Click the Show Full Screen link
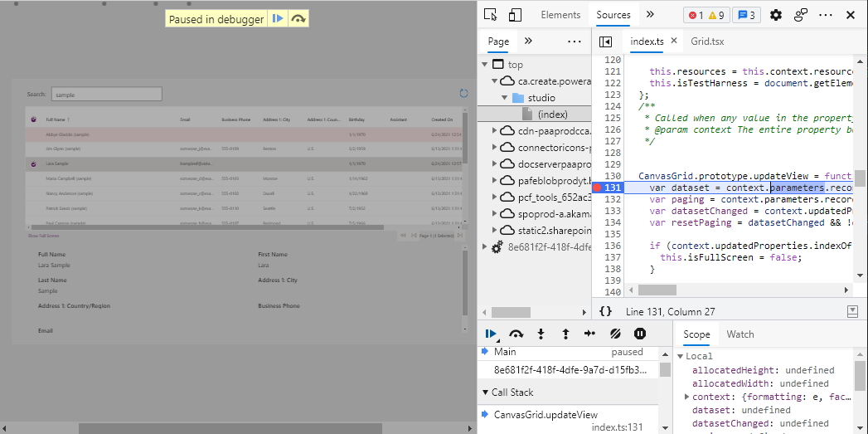The width and height of the screenshot is (868, 434). 44,236
